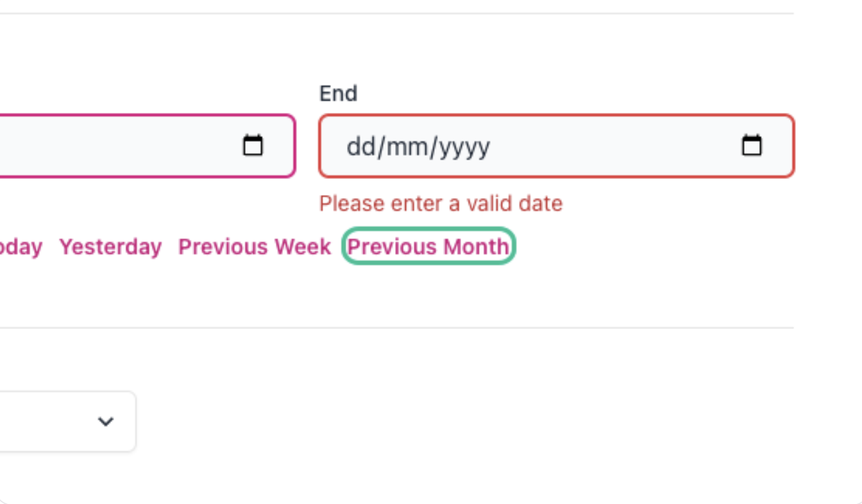Image resolution: width=862 pixels, height=504 pixels.
Task: Select the Previous Week shortcut link
Action: click(255, 246)
